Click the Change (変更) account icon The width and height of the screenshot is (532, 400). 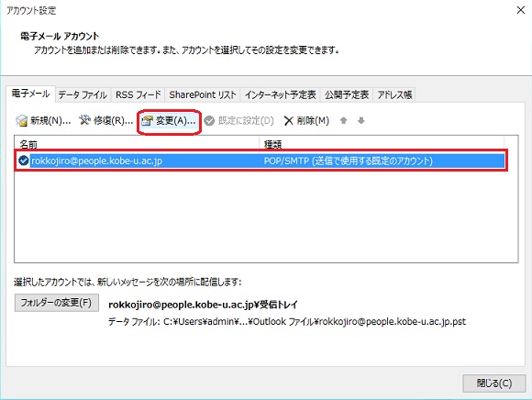tap(148, 121)
